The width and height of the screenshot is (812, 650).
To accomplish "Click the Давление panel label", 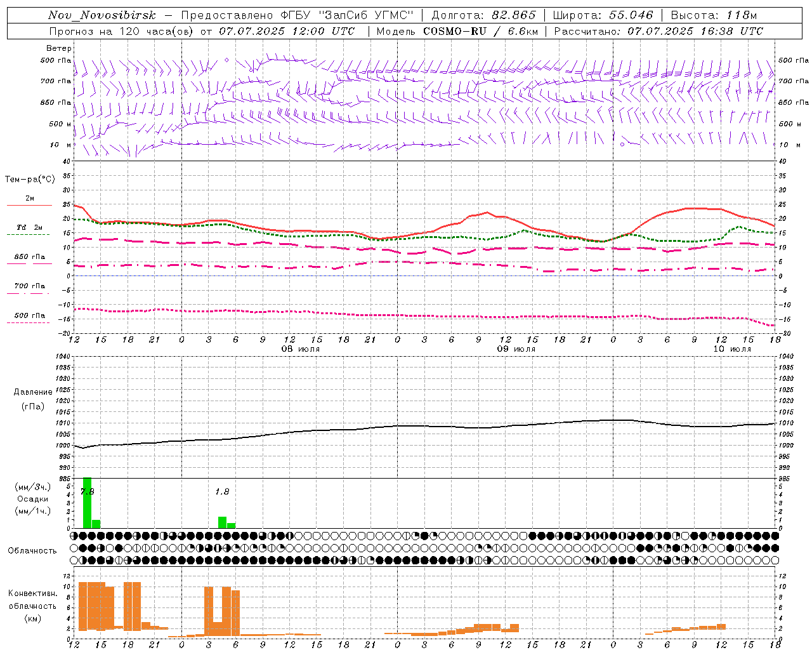I will tap(33, 392).
